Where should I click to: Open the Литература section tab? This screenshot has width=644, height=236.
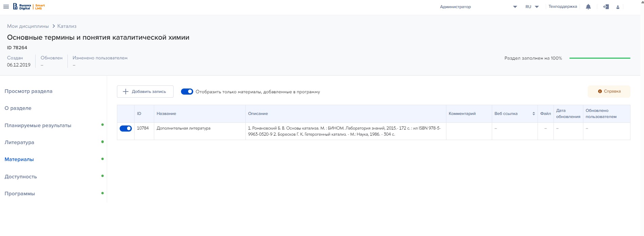tap(19, 142)
